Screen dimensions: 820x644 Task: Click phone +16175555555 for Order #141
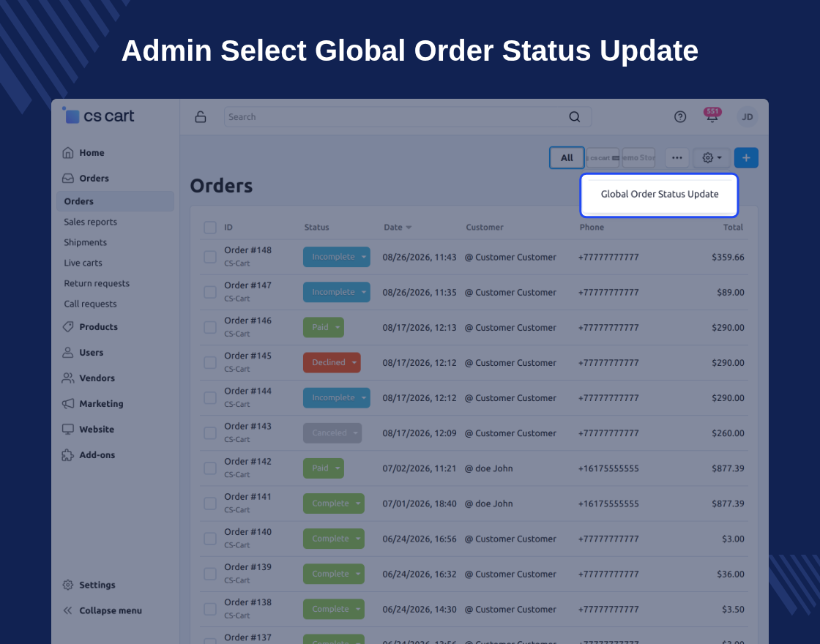click(x=608, y=504)
